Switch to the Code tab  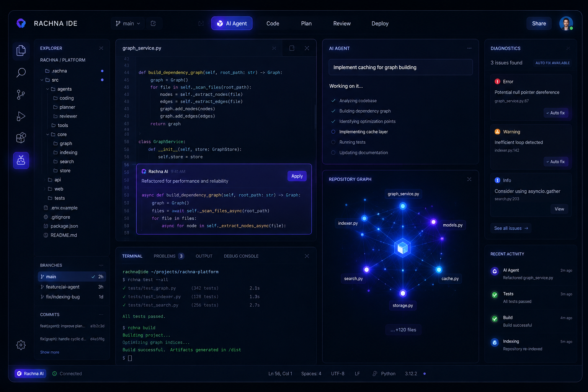273,23
